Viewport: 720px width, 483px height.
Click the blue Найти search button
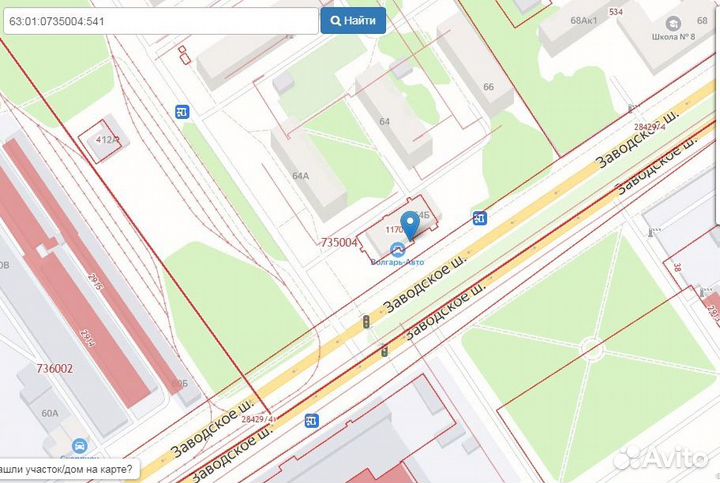353,21
